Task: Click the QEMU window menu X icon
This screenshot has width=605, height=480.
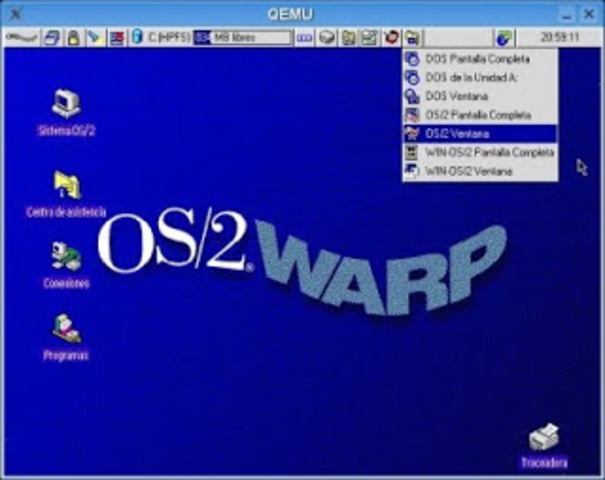Action: click(15, 14)
